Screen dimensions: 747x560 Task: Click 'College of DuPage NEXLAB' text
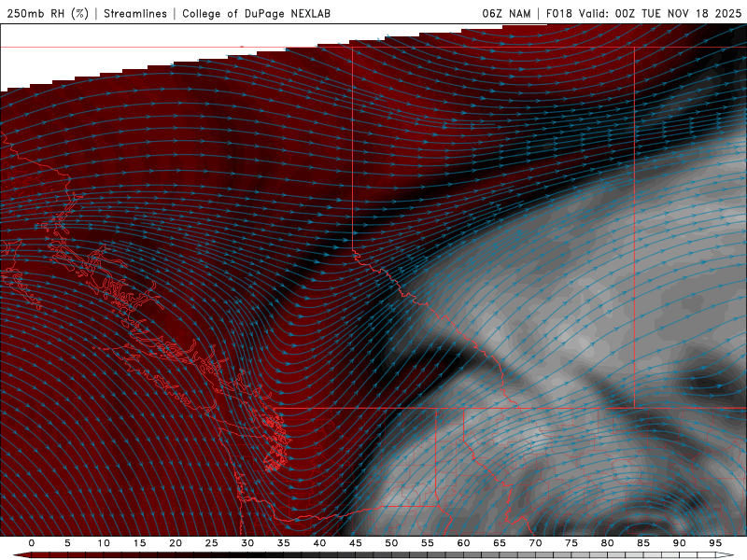[x=256, y=14]
